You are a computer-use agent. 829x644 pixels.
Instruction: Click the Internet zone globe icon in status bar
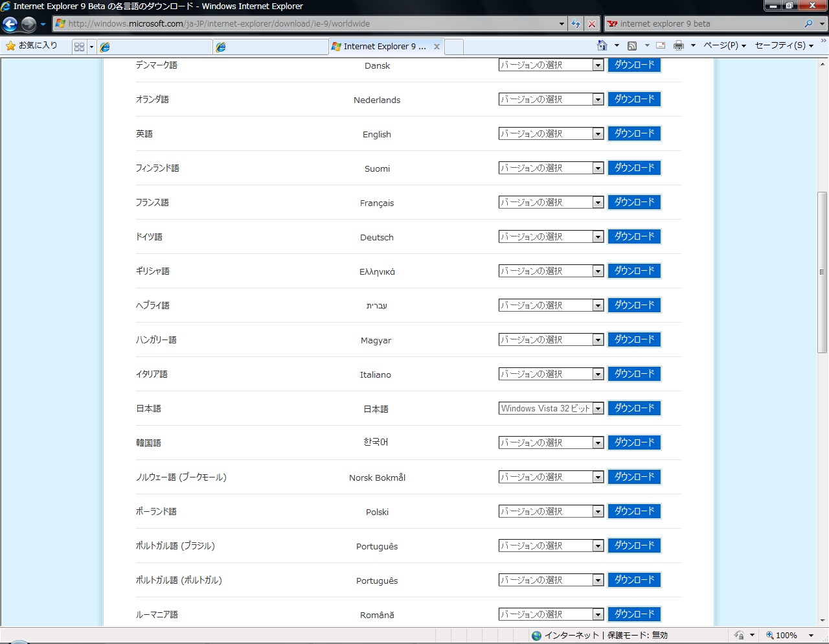click(x=536, y=636)
